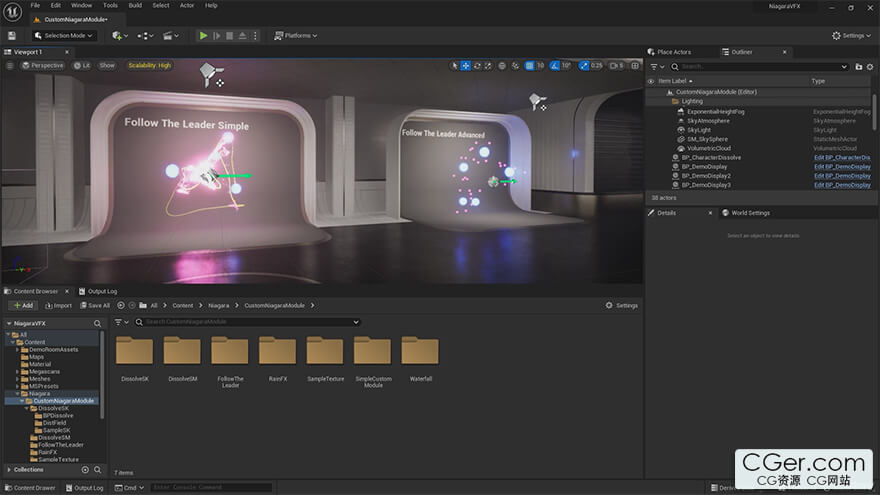The image size is (880, 495).
Task: Open the Outliner settings gear
Action: 871,66
